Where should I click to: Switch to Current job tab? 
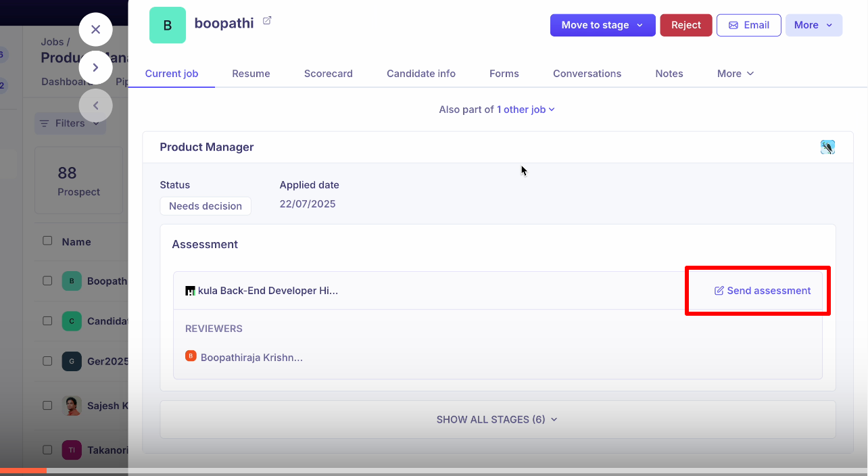tap(172, 74)
